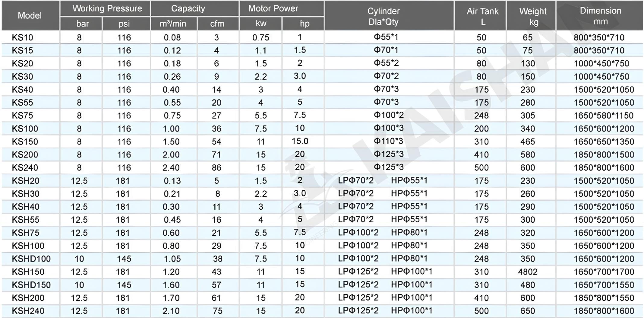This screenshot has height=318, width=644.
Task: Select the KS10 model cell
Action: pos(22,37)
